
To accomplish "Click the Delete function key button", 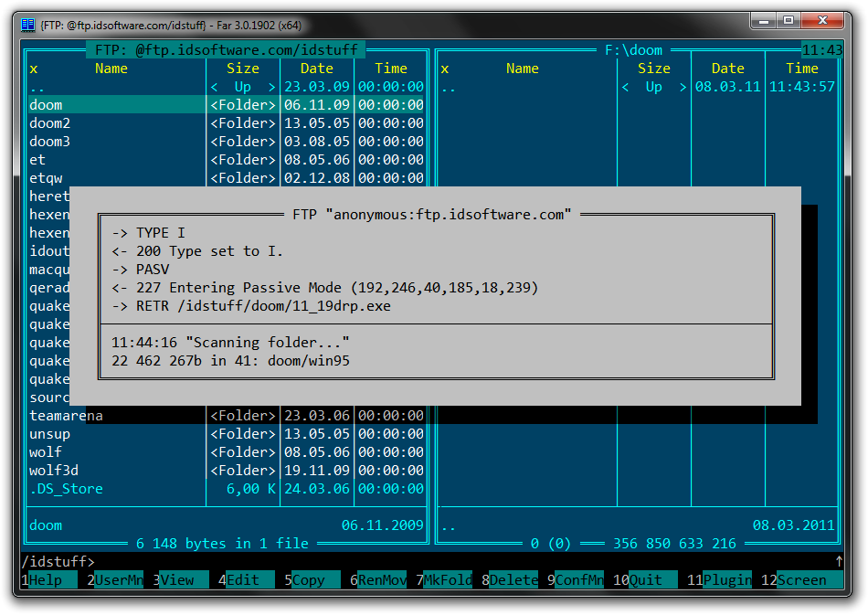I will 513,579.
